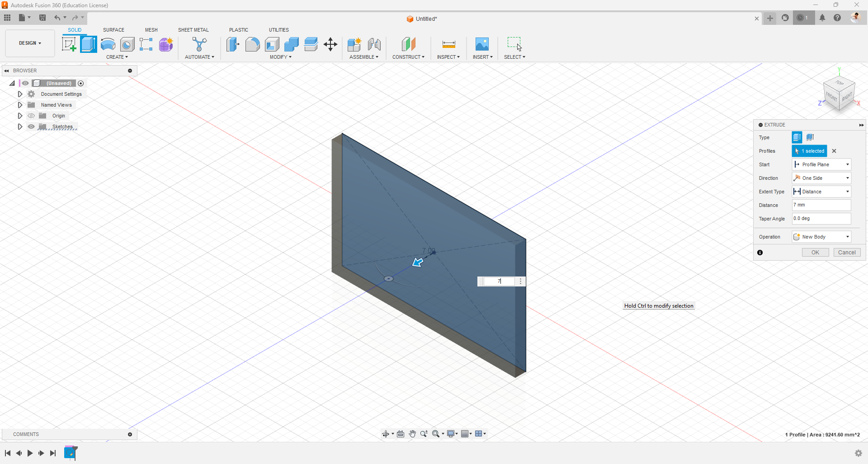This screenshot has width=868, height=464.
Task: Hide the Sketches folder
Action: click(31, 127)
